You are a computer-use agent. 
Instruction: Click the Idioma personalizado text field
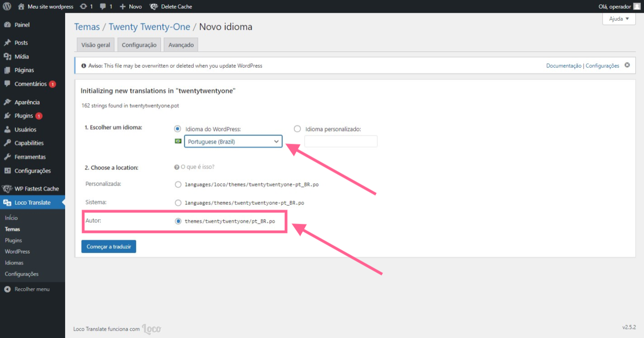tap(341, 141)
